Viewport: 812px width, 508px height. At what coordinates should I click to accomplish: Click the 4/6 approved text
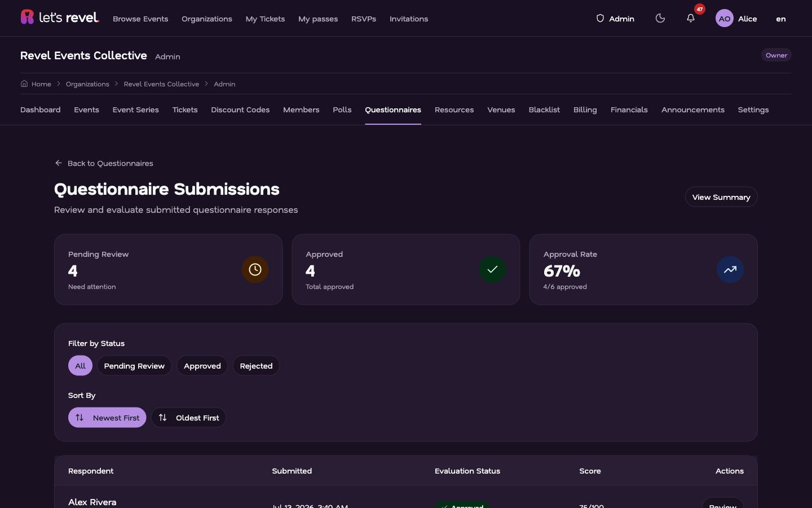tap(565, 287)
